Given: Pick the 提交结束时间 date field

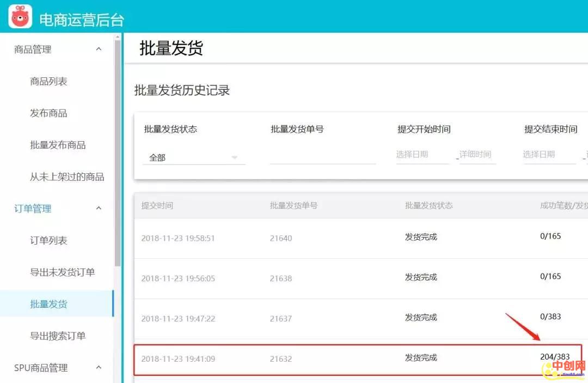Looking at the screenshot, I should point(549,155).
